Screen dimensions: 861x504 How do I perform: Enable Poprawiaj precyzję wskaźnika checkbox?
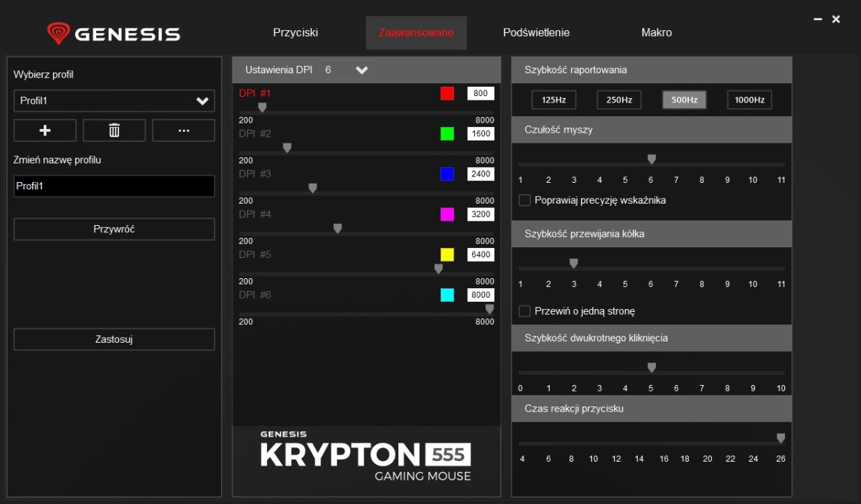[x=524, y=201]
